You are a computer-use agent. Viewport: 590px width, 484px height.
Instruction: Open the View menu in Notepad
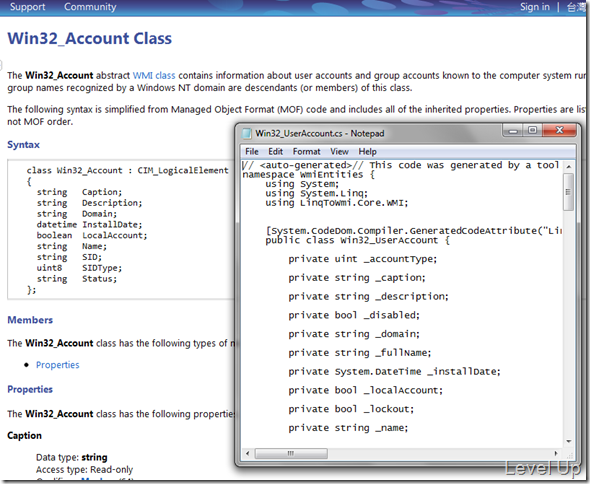pos(339,152)
